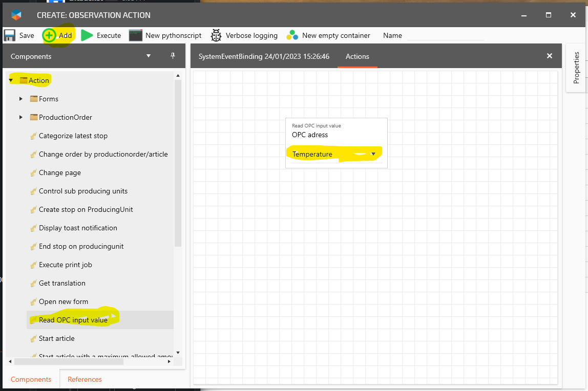Collapse the Action tree folder
The height and width of the screenshot is (391, 588).
(11, 80)
